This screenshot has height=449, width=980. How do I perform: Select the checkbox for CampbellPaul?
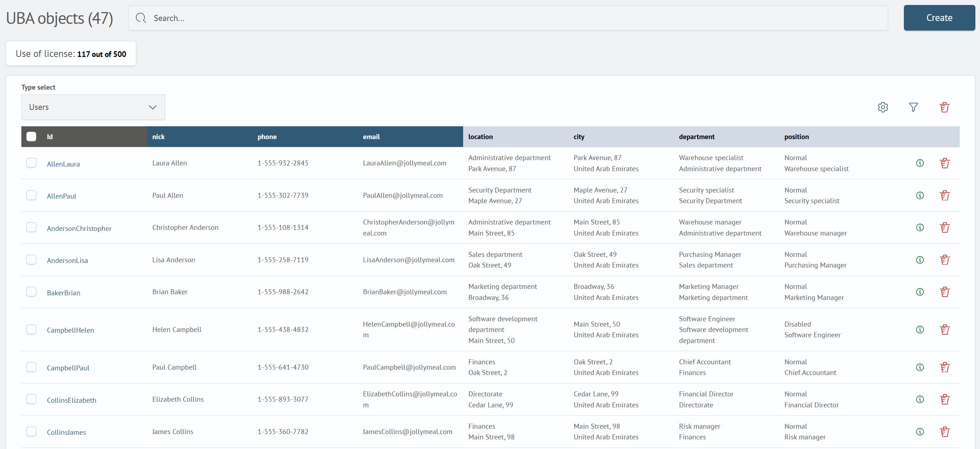(x=31, y=367)
